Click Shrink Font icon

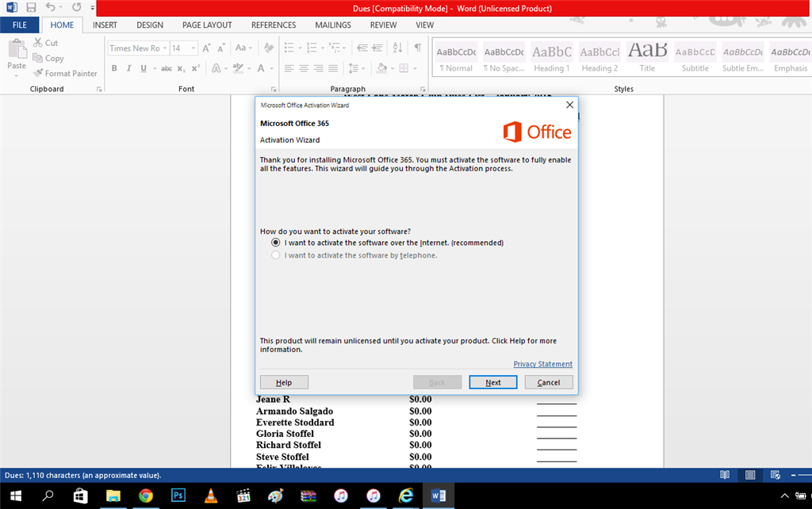[x=221, y=48]
